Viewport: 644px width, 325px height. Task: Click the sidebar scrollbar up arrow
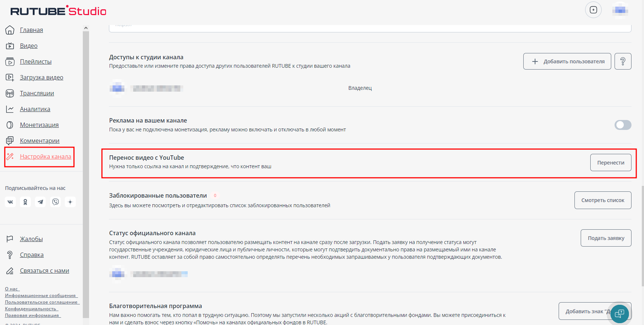point(86,28)
